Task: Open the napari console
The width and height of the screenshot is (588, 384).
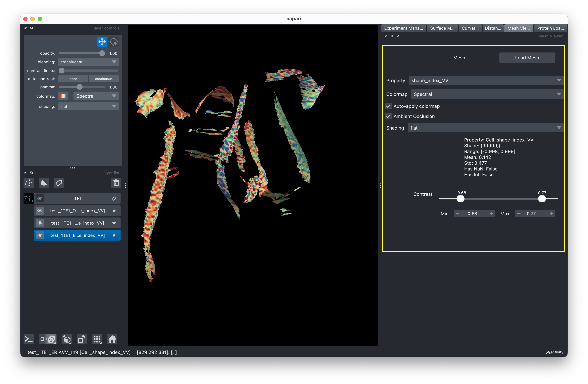Action: (28, 339)
